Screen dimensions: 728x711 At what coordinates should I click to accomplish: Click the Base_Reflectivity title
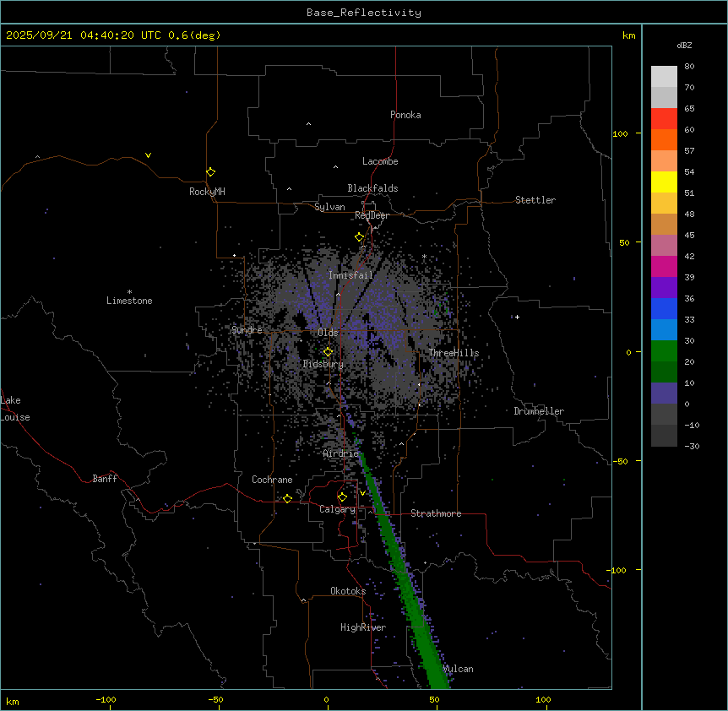pyautogui.click(x=363, y=13)
